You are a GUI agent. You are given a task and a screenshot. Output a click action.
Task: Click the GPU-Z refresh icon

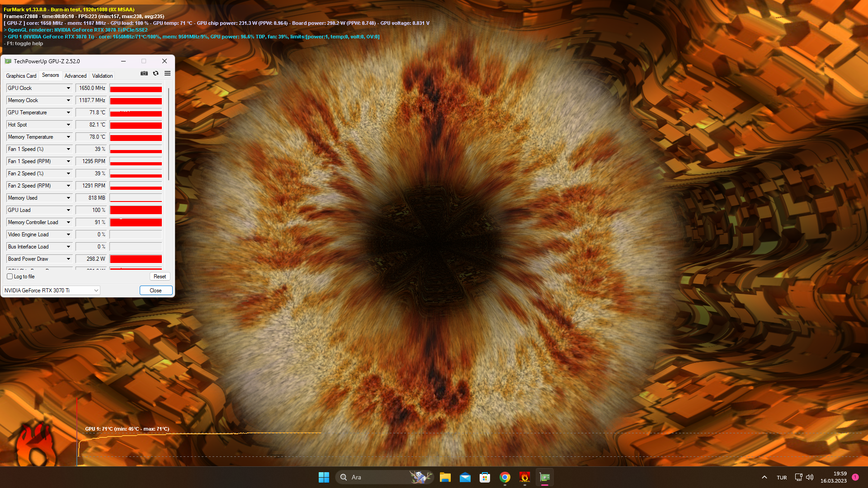click(x=156, y=73)
